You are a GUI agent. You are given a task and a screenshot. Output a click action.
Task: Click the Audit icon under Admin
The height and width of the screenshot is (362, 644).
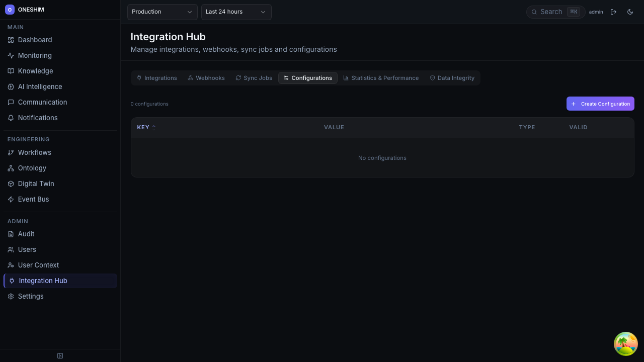pos(11,234)
